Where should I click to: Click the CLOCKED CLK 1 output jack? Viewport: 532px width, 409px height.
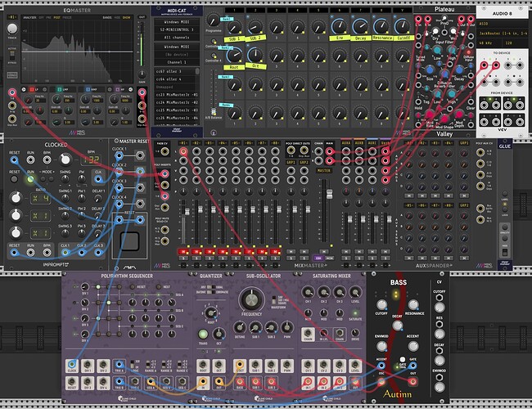[65, 252]
